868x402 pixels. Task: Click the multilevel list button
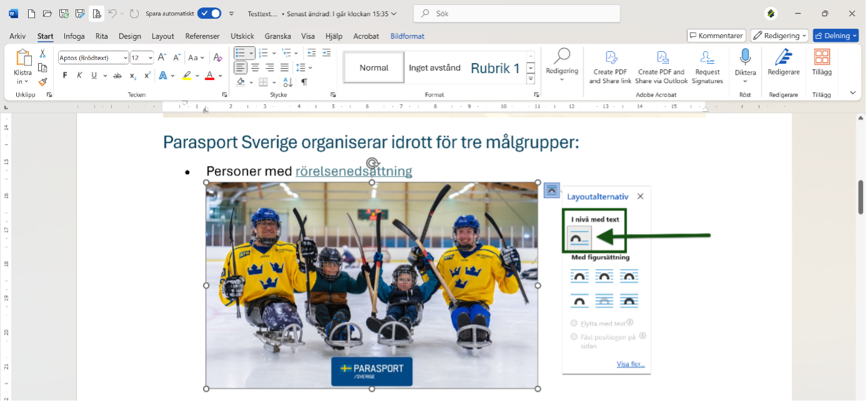286,52
